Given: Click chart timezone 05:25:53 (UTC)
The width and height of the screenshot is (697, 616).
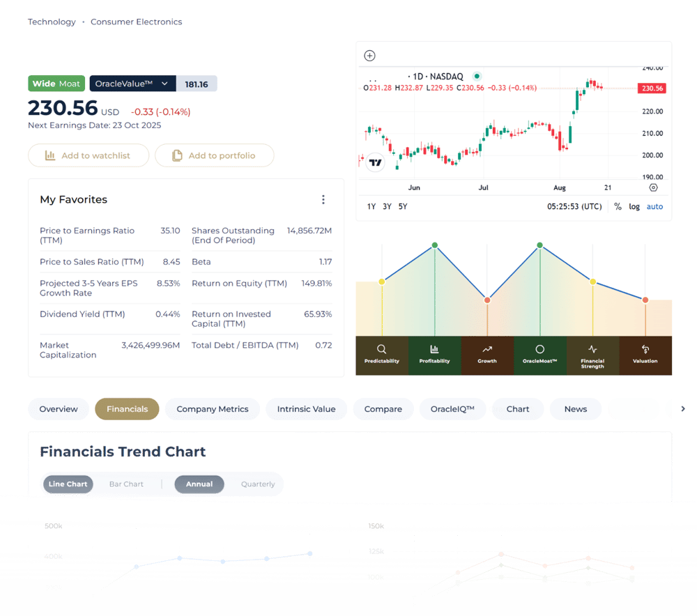Looking at the screenshot, I should click(574, 206).
